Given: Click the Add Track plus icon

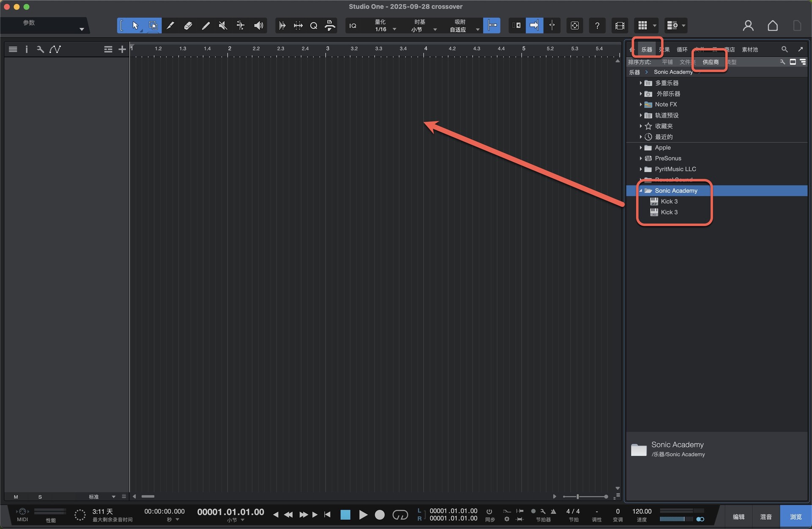Looking at the screenshot, I should (122, 50).
